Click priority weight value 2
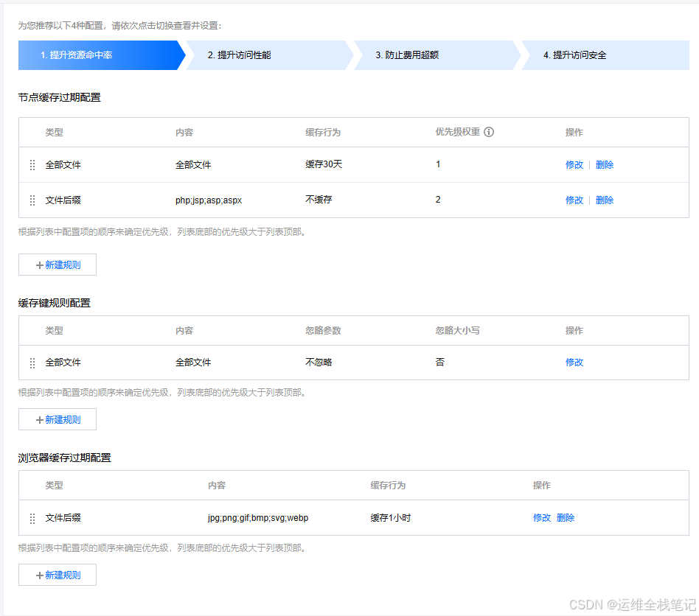699x616 pixels. click(438, 200)
